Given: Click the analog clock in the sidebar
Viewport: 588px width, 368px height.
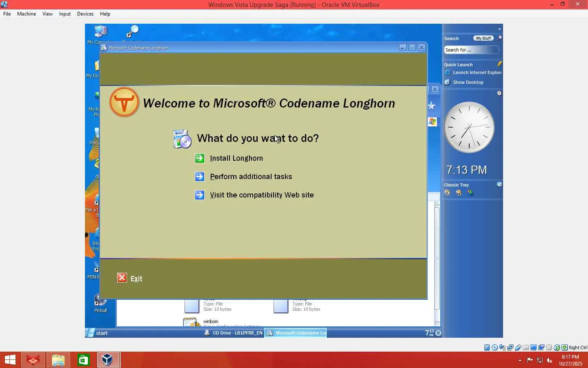Looking at the screenshot, I should click(469, 127).
